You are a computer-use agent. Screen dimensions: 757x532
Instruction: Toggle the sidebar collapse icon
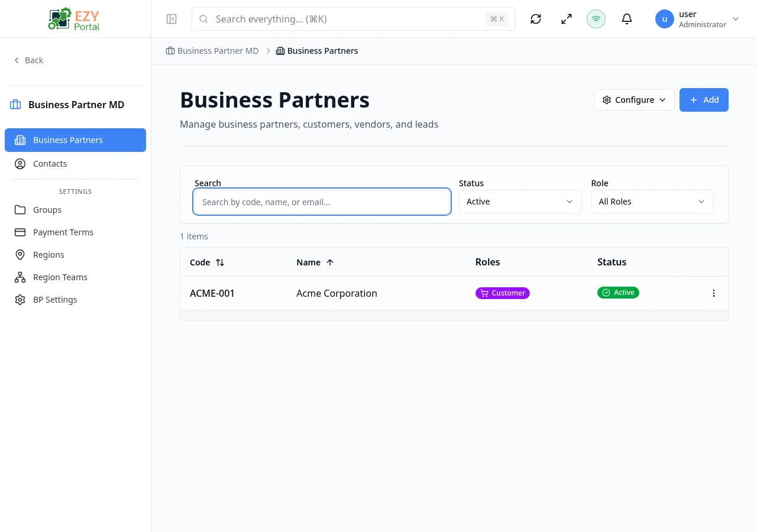click(171, 18)
